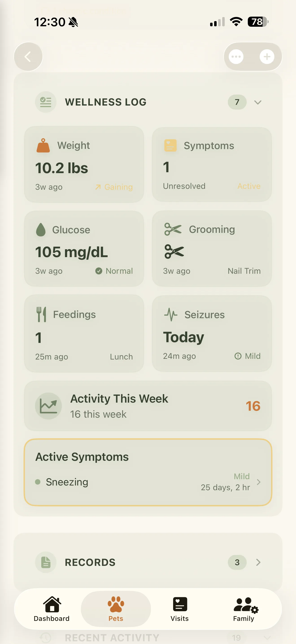
Task: Expand the Records section chevron
Action: pos(258,562)
